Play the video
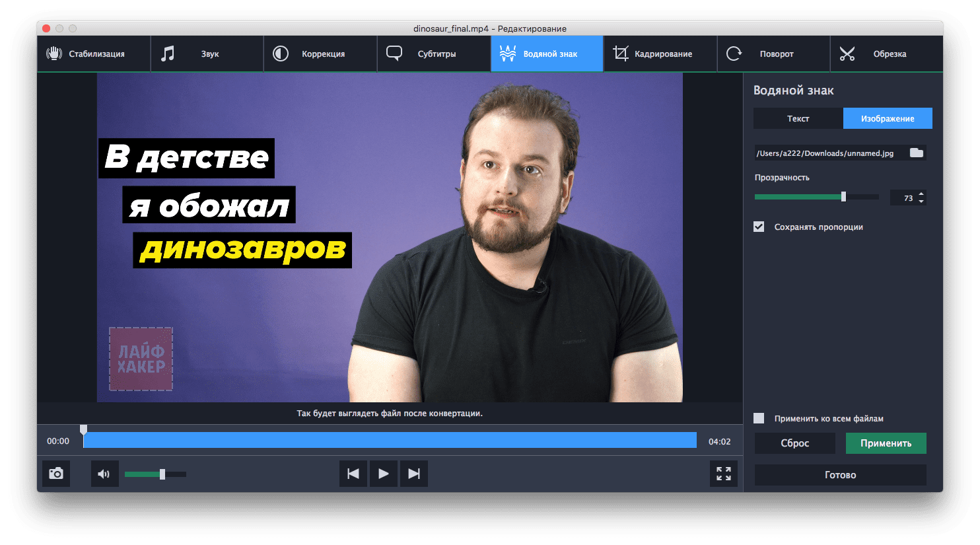The width and height of the screenshot is (980, 545). point(384,474)
